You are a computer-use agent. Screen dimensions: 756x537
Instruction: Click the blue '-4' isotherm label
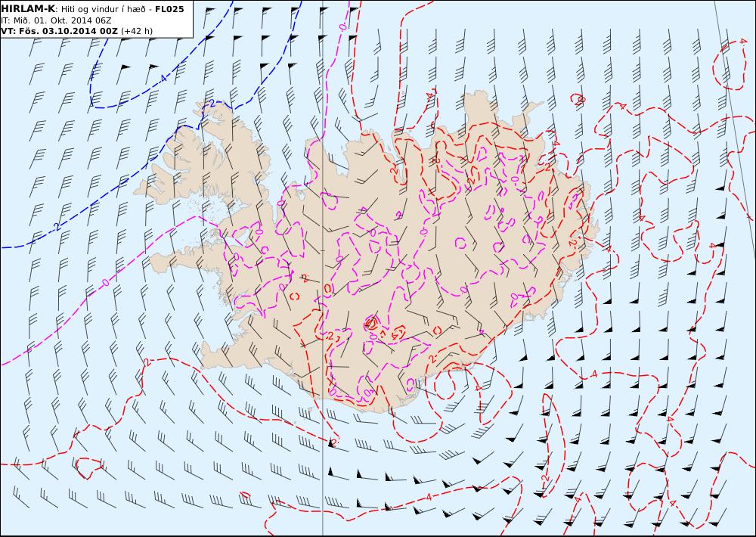(x=163, y=78)
